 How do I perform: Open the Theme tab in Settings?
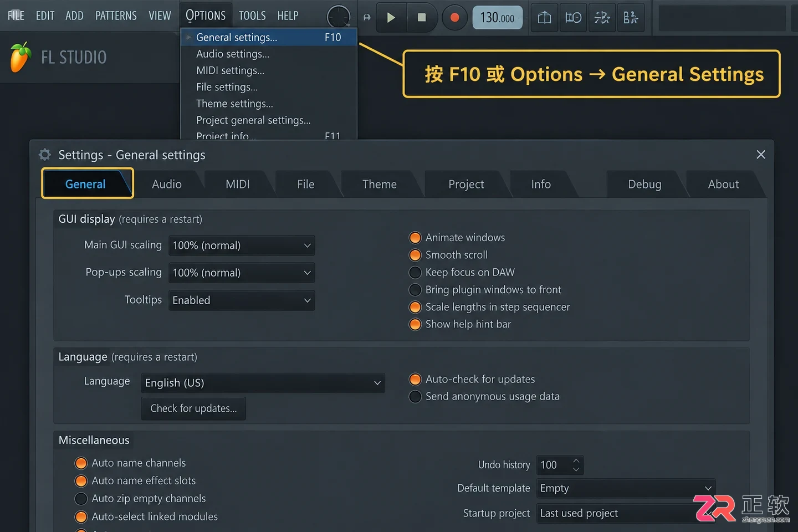(380, 184)
